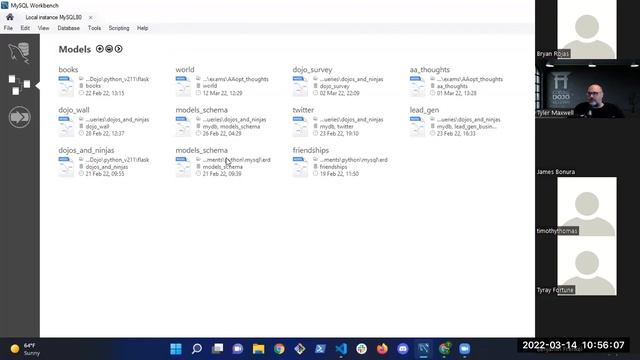Select Tyray Fortune participant video tile

point(587,266)
